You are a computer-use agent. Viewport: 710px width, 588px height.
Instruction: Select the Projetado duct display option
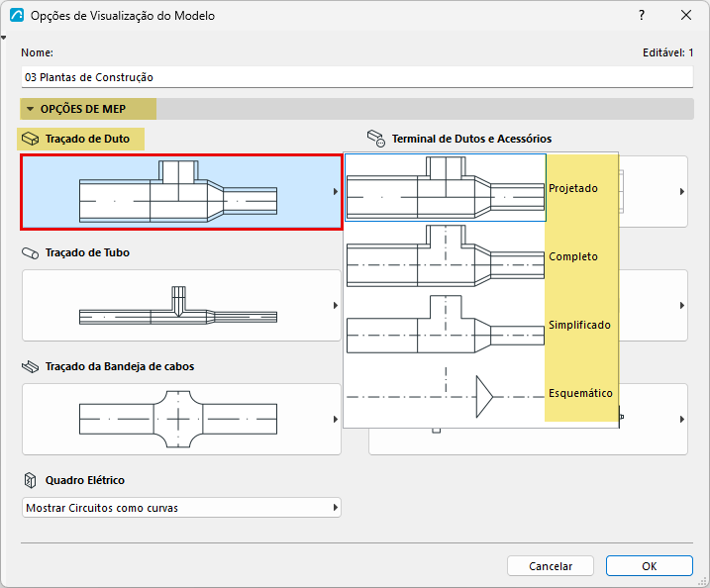click(x=481, y=188)
